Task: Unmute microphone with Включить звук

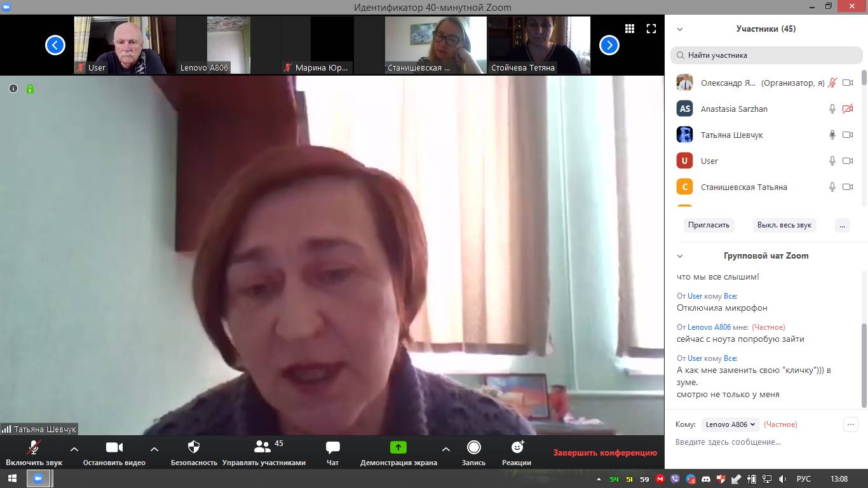Action: coord(34,447)
